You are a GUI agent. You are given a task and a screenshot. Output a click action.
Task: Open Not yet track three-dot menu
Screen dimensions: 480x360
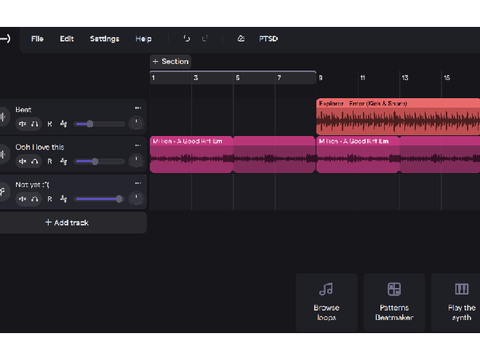(x=138, y=183)
